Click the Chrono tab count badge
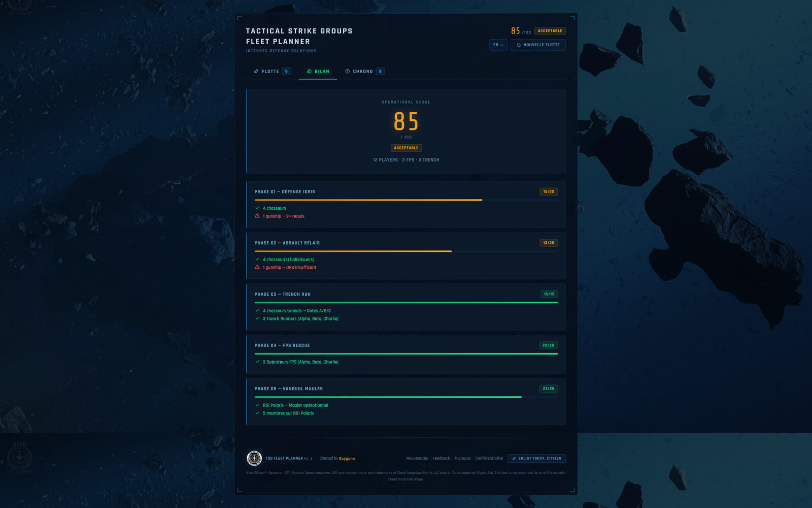The image size is (812, 508). pos(380,71)
